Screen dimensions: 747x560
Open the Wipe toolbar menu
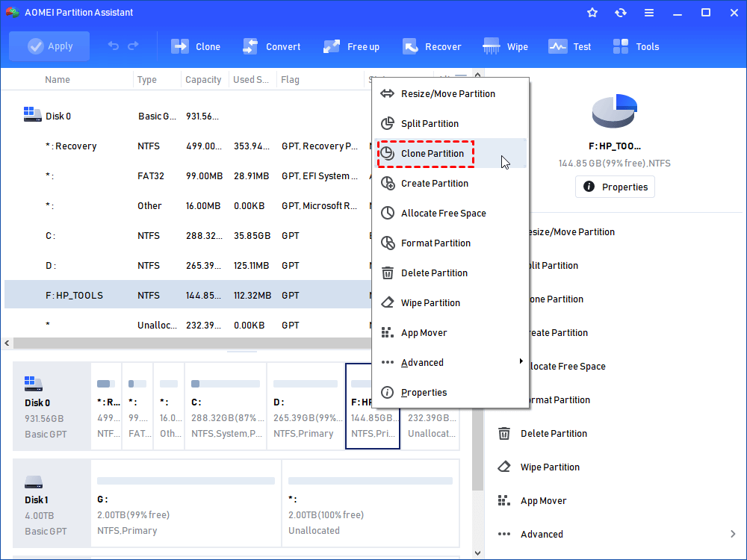(x=505, y=46)
